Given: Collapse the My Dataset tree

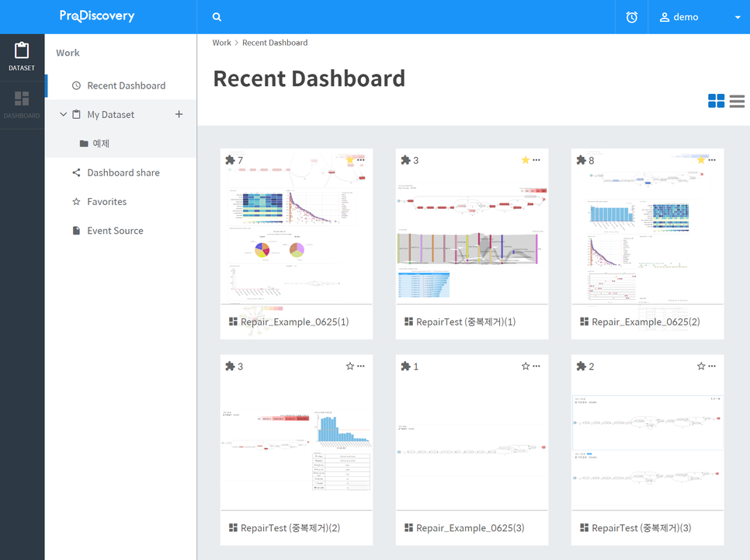Looking at the screenshot, I should coord(64,114).
